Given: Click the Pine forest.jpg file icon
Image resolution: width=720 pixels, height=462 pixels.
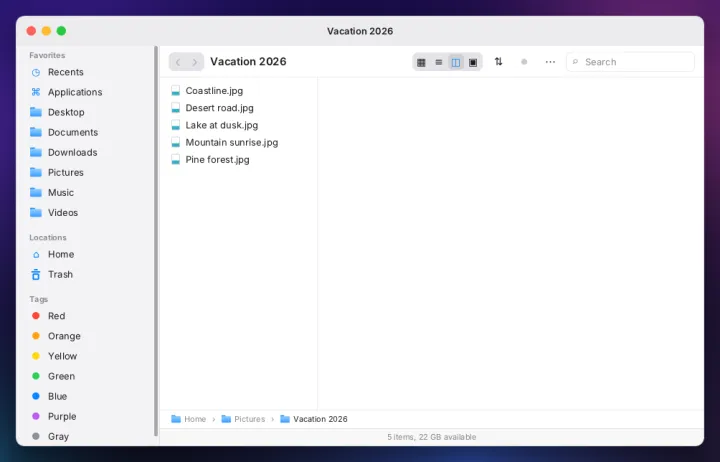Looking at the screenshot, I should [x=175, y=160].
